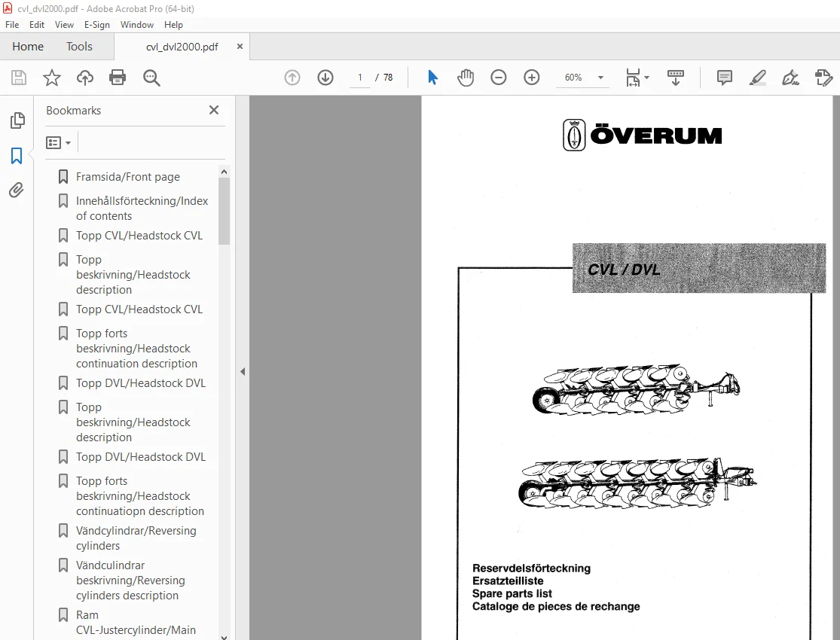840x640 pixels.
Task: Click the Save file icon
Action: click(x=19, y=78)
